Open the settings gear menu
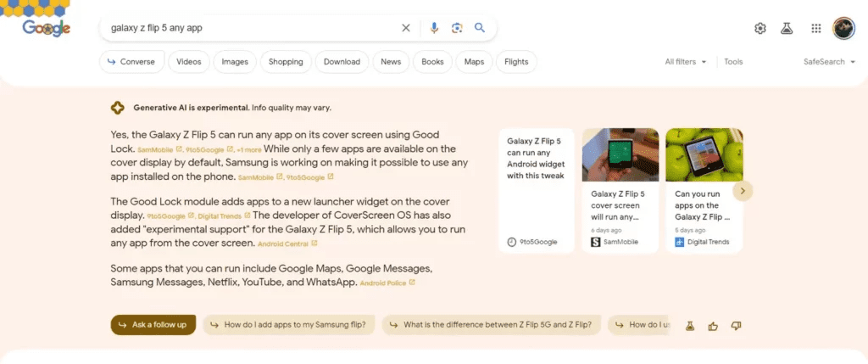 click(760, 29)
